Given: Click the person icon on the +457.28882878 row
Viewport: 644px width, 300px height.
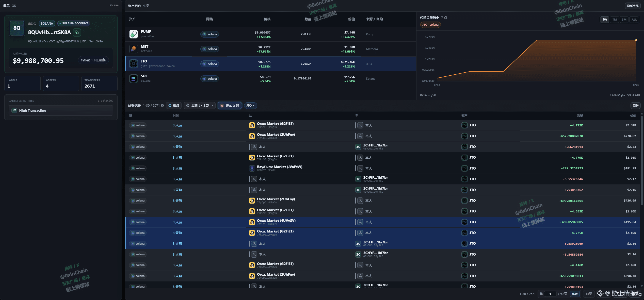Looking at the screenshot, I should 360,136.
